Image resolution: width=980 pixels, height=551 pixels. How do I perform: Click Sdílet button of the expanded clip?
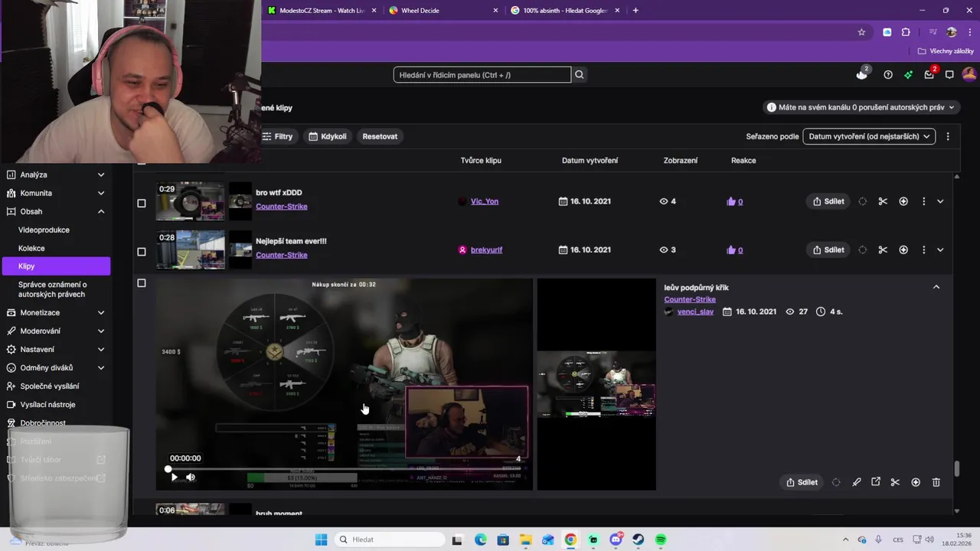point(802,482)
